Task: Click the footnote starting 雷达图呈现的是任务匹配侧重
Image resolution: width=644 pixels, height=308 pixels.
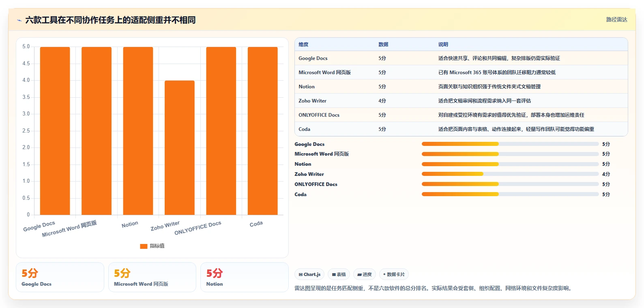Action: [434, 289]
